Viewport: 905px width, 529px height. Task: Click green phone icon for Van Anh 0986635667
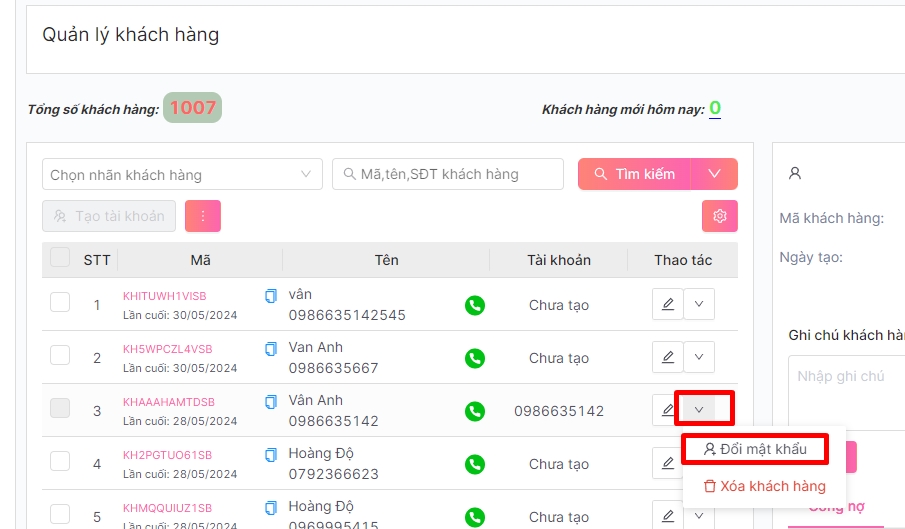(475, 358)
